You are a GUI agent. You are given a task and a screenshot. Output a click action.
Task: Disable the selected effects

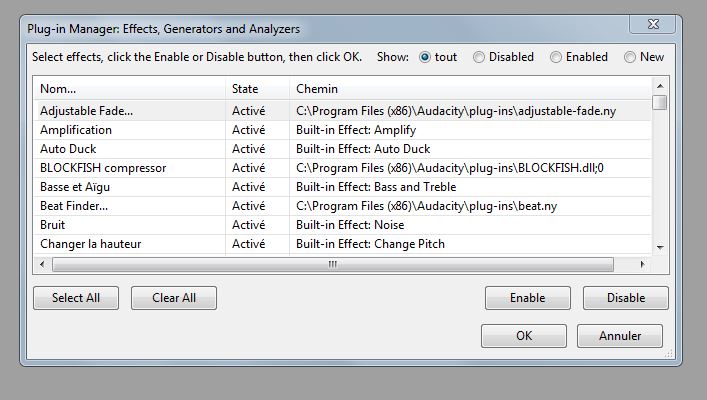(x=626, y=298)
